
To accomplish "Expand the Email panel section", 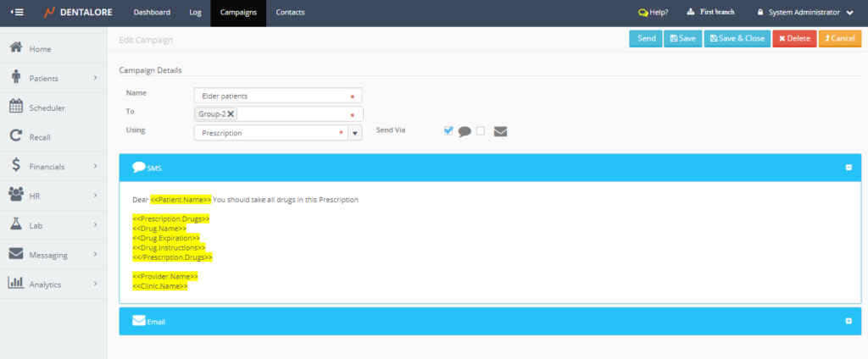I will coord(849,321).
